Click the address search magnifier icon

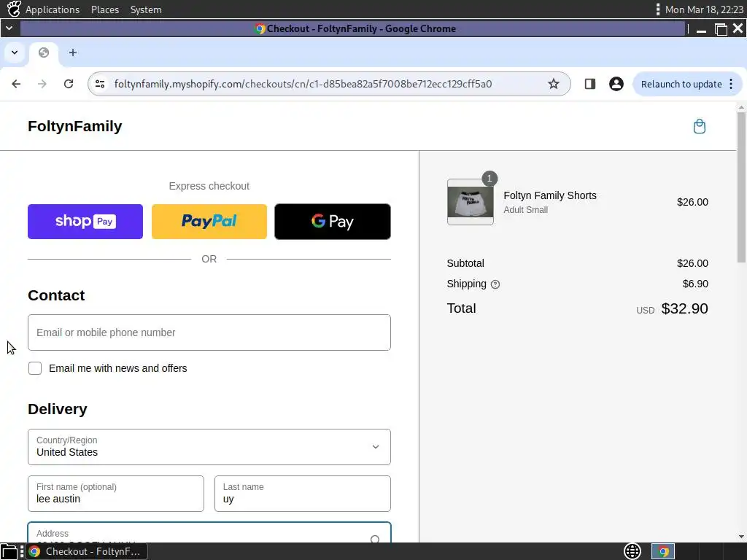(x=375, y=539)
